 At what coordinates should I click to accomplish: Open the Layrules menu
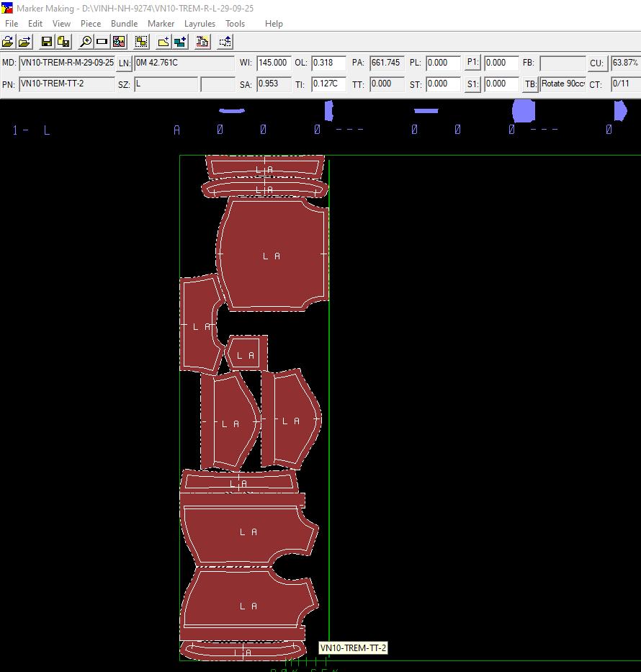200,24
